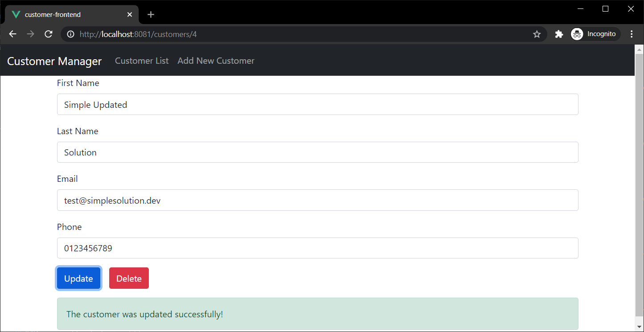Click the Phone label
The width and height of the screenshot is (644, 332).
[69, 227]
